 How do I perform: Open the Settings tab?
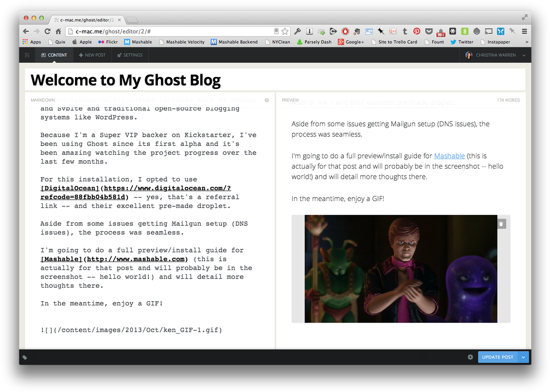[x=130, y=55]
